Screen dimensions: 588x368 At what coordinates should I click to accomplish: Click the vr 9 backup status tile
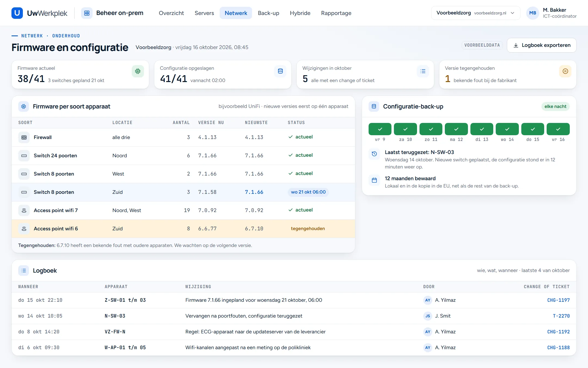point(380,129)
